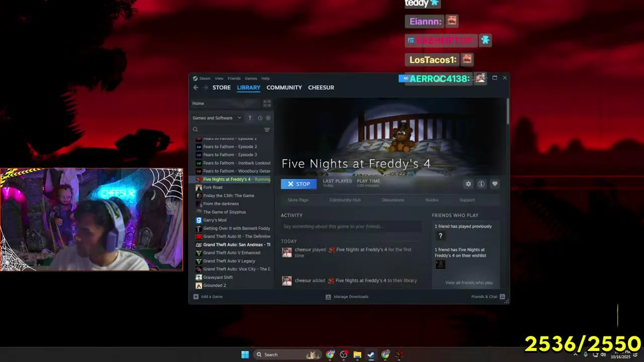This screenshot has height=362, width=644.
Task: Select Friday the 13th: The Game
Action: tap(232, 196)
